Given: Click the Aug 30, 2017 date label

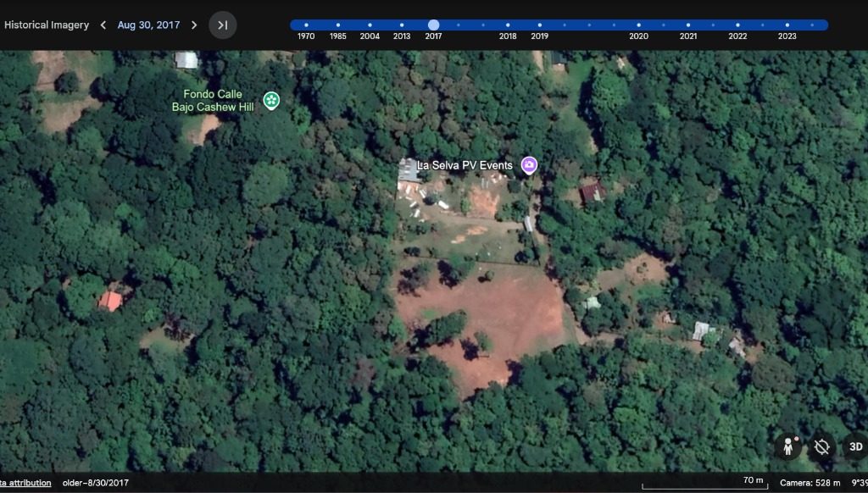Looking at the screenshot, I should (148, 25).
